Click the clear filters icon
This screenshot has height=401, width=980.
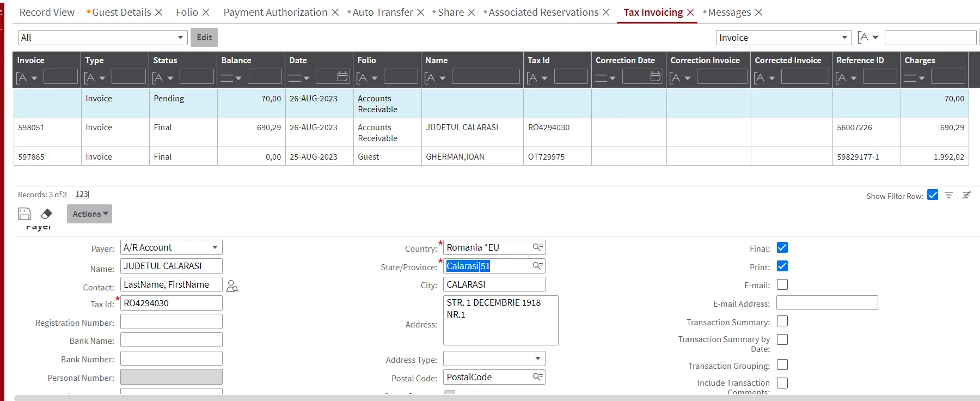(x=966, y=195)
